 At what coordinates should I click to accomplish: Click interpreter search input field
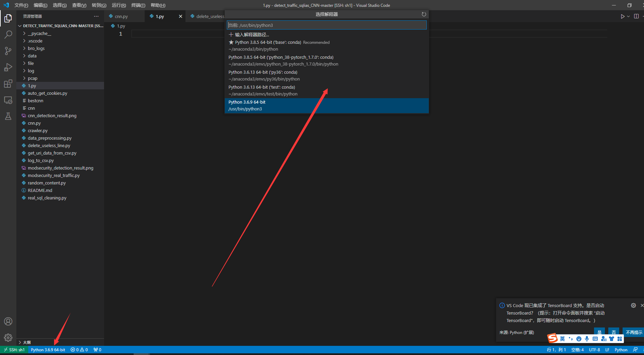(x=327, y=25)
